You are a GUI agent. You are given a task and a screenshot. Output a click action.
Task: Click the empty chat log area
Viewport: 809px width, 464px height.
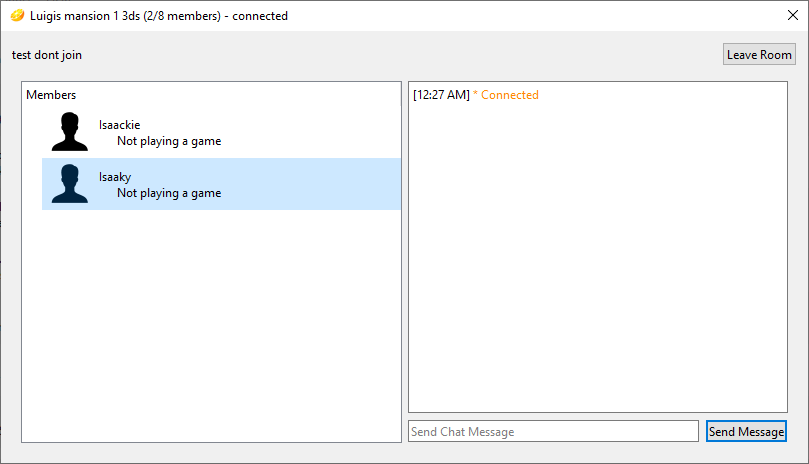(x=597, y=260)
